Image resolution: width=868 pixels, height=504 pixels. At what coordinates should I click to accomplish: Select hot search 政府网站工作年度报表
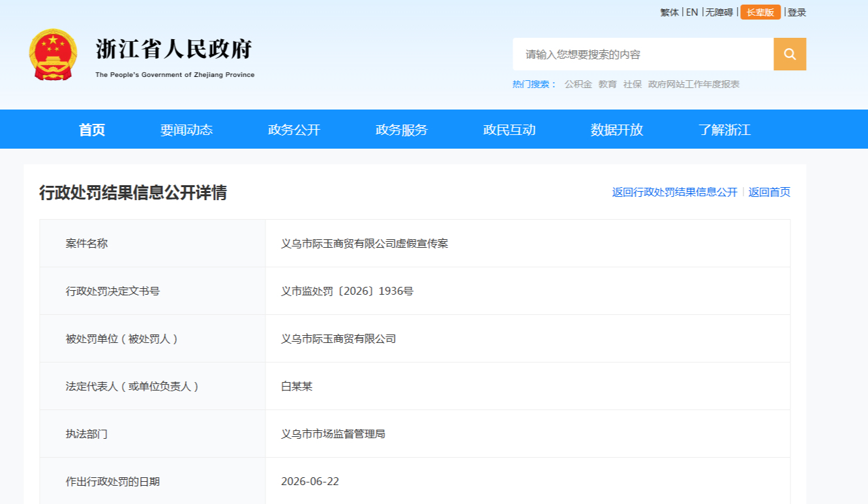(694, 84)
